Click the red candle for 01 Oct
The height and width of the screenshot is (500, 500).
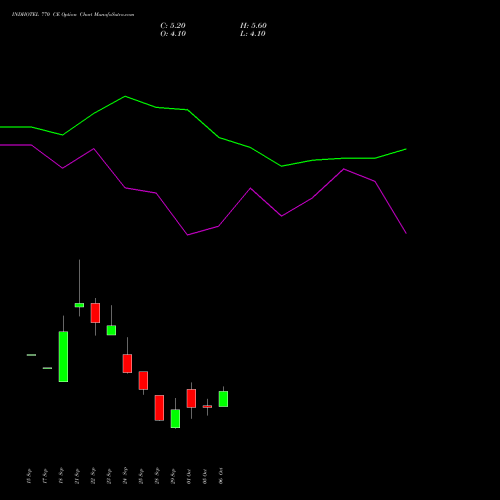[191, 398]
